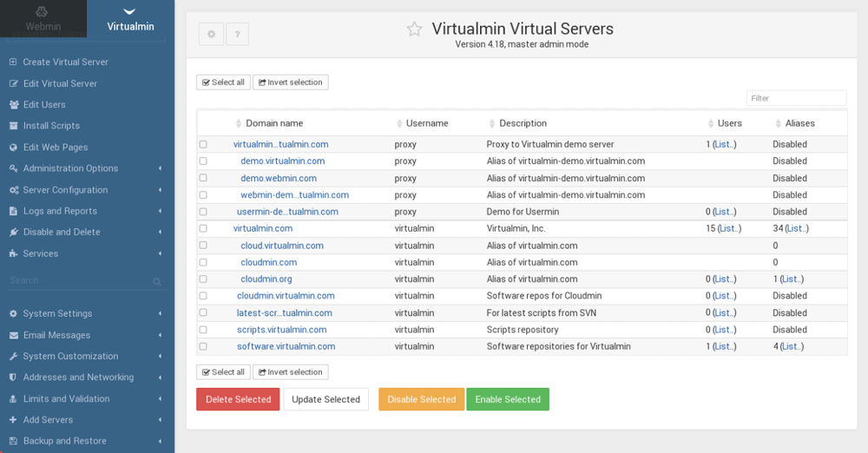
Task: Click the Disable and Delete plug icon
Action: pos(13,232)
